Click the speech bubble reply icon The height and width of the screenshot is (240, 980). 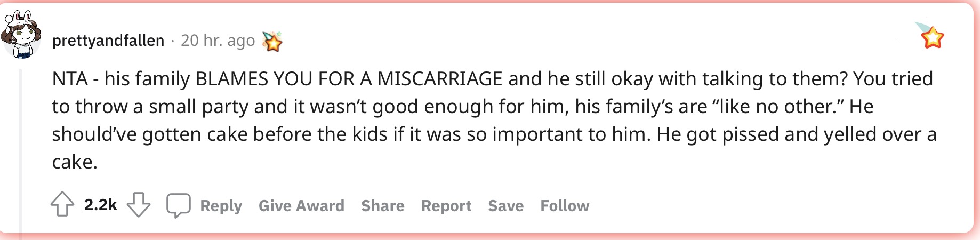178,205
